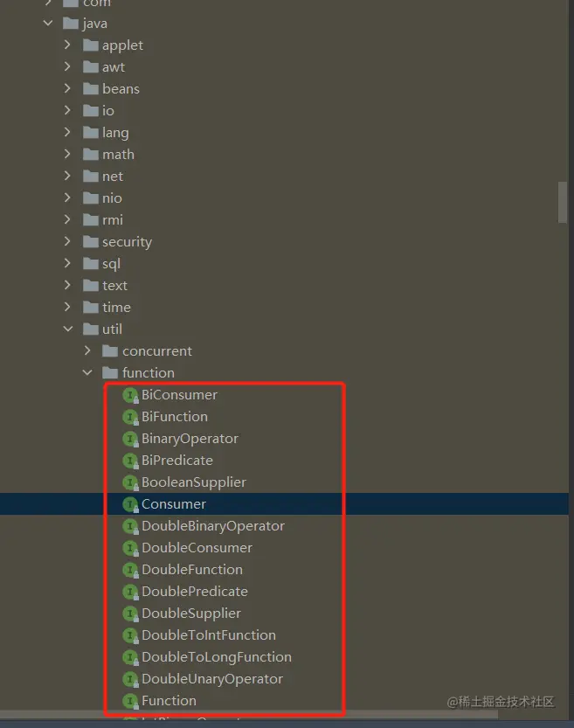
Task: Click the Function interface icon
Action: point(130,701)
